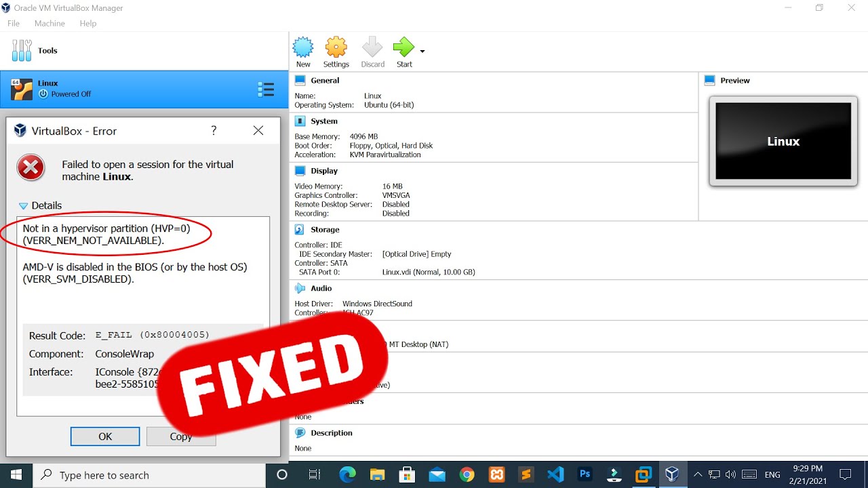Image resolution: width=868 pixels, height=488 pixels.
Task: Open the Linux VM list menu icon
Action: click(x=266, y=89)
